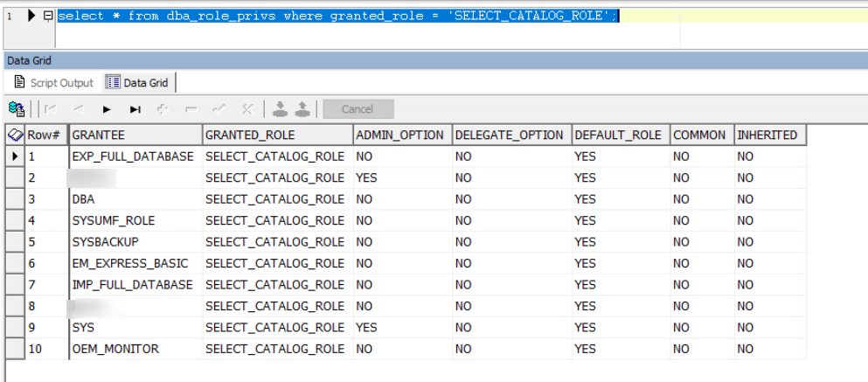Image resolution: width=868 pixels, height=382 pixels.
Task: Click row number 5 in the Row# column
Action: coord(46,242)
